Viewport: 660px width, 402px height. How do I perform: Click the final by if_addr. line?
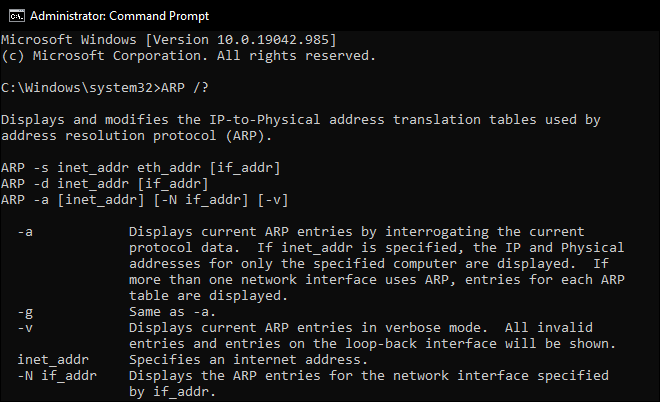coord(172,391)
